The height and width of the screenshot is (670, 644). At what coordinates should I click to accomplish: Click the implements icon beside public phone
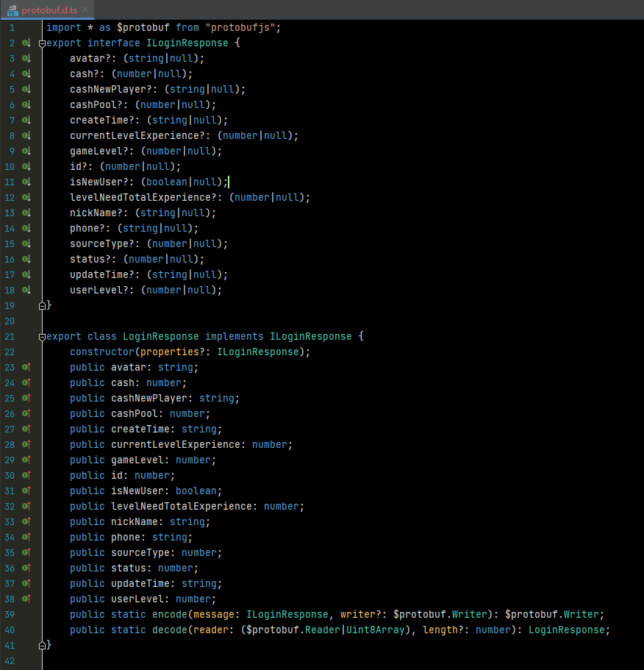(26, 537)
